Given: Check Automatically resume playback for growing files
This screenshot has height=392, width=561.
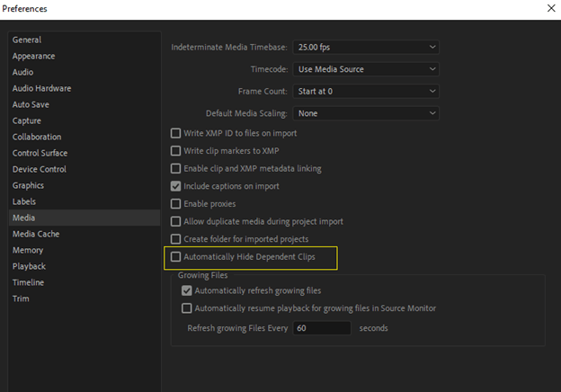Looking at the screenshot, I should coord(187,308).
